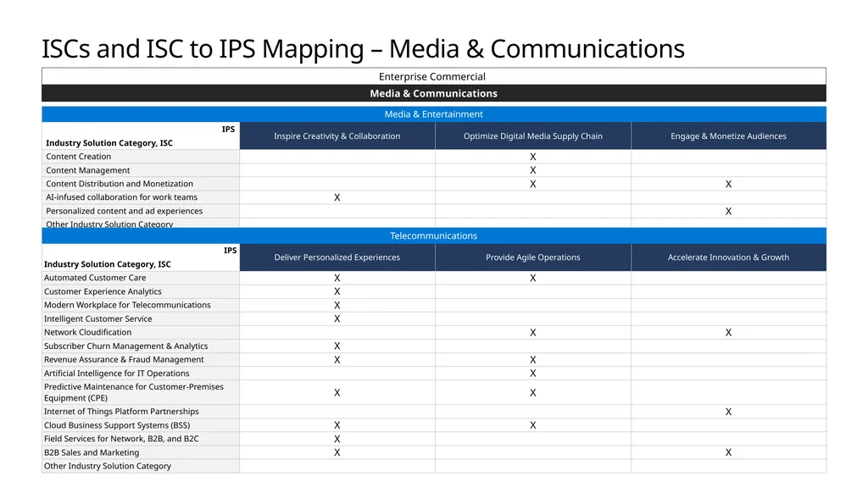
Task: Click X for Content Creation under Optimize Digital Media
Action: (533, 157)
